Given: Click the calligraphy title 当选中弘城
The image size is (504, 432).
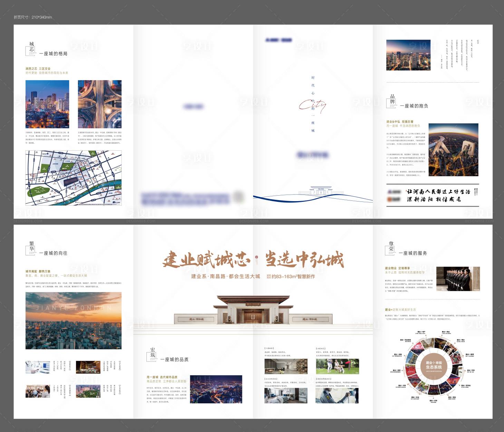Looking at the screenshot, I should point(304,260).
